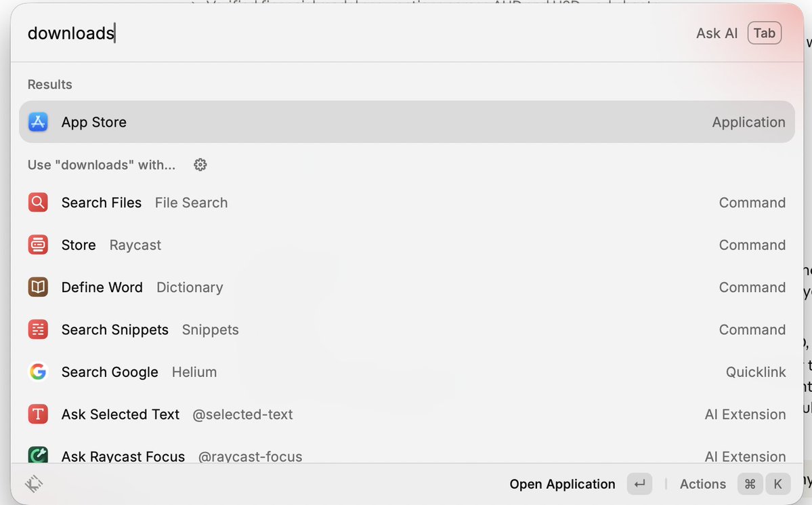812x505 pixels.
Task: Click the "@raycast-focus" subtitle
Action: 250,456
